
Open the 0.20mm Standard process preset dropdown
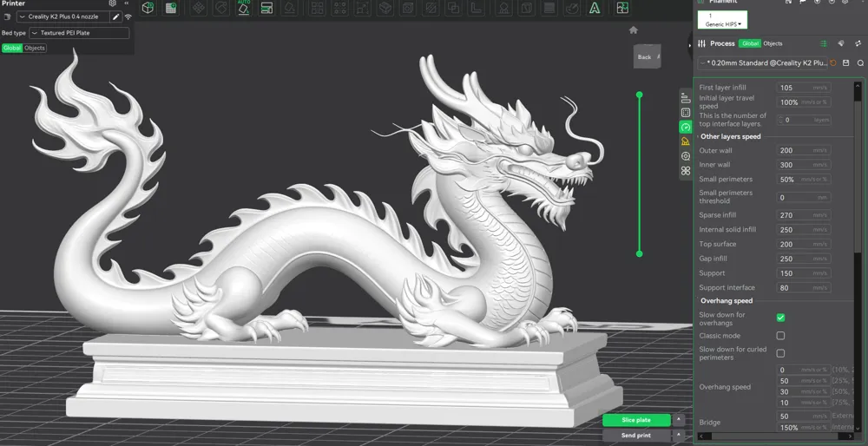click(763, 63)
